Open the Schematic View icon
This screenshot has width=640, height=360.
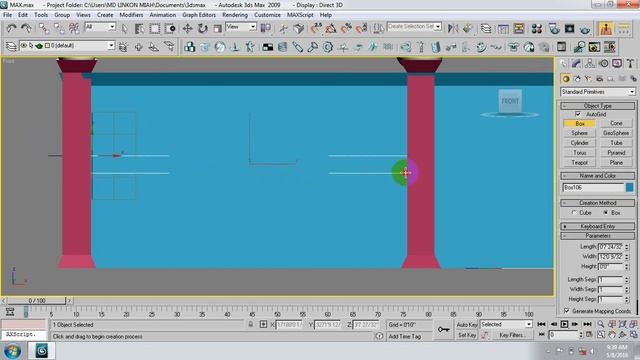[x=519, y=28]
